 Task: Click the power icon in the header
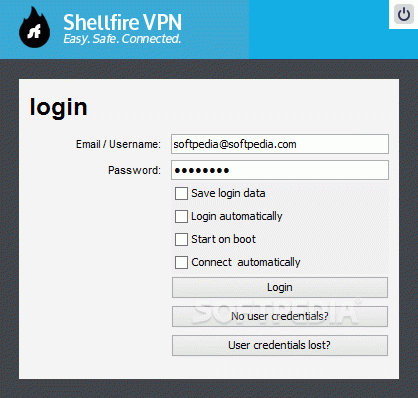pos(404,14)
